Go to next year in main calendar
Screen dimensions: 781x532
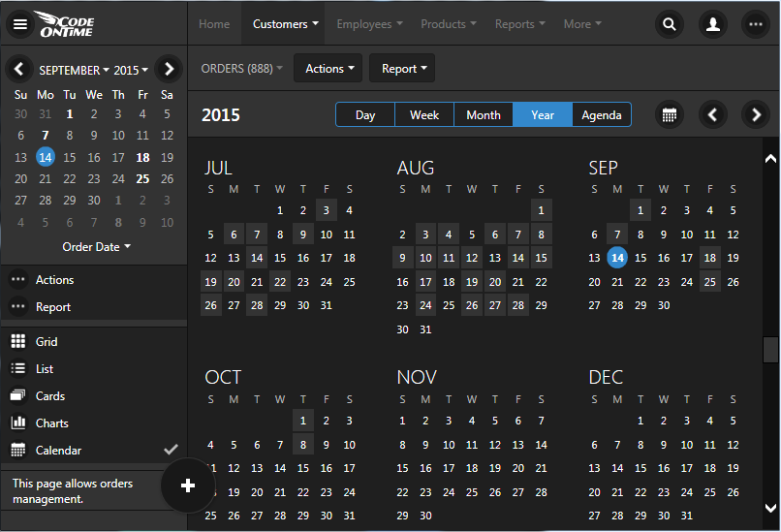(x=756, y=114)
